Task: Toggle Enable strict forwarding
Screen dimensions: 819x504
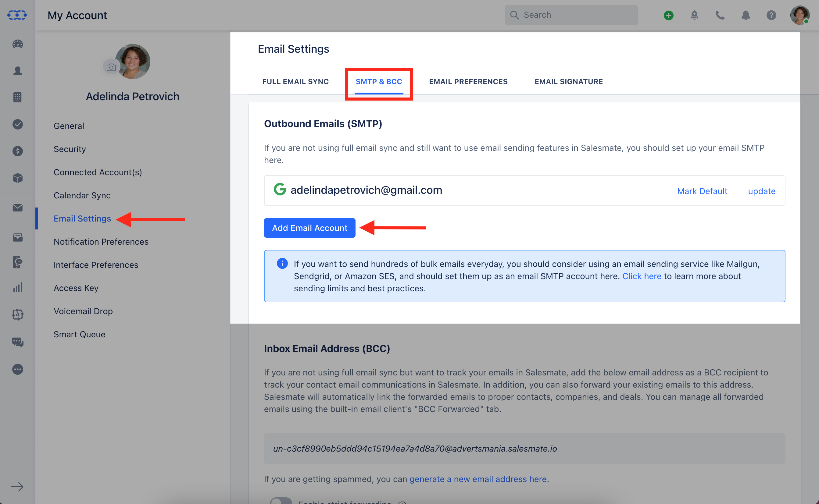Action: click(281, 501)
